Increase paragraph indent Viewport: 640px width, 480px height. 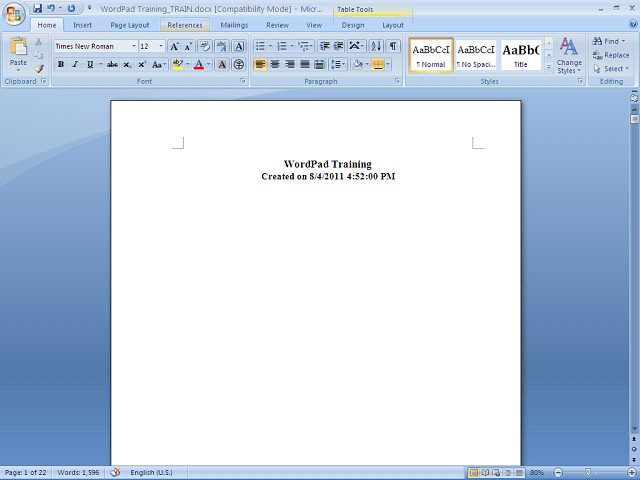[x=338, y=46]
